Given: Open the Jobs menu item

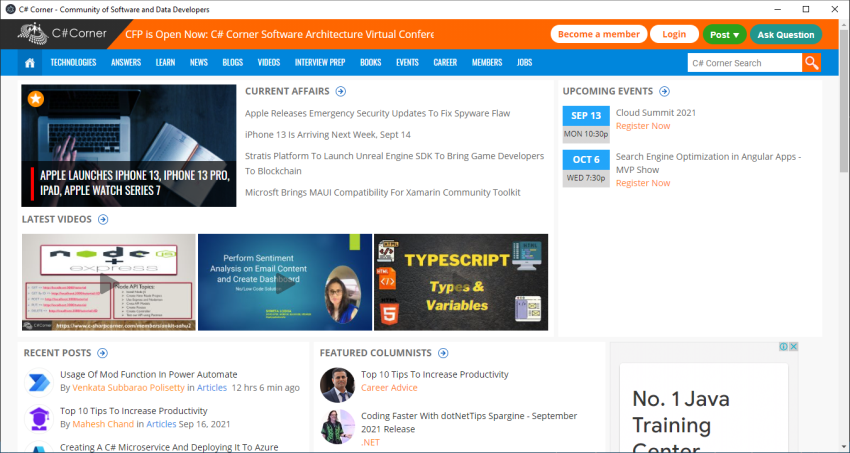Looking at the screenshot, I should pos(524,63).
